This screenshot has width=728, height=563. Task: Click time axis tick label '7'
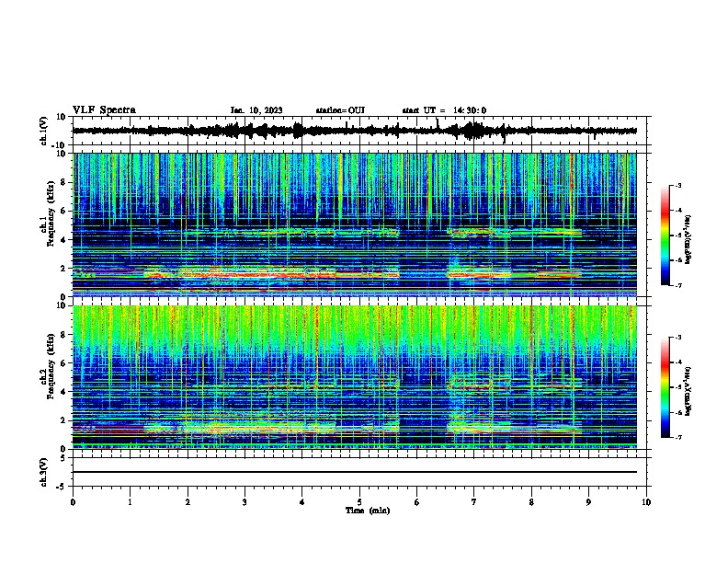coord(474,501)
